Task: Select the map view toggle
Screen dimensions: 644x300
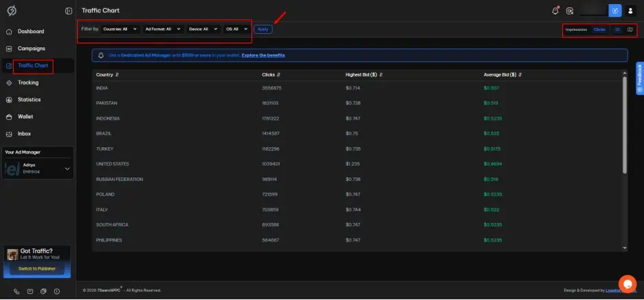Action: tap(630, 30)
